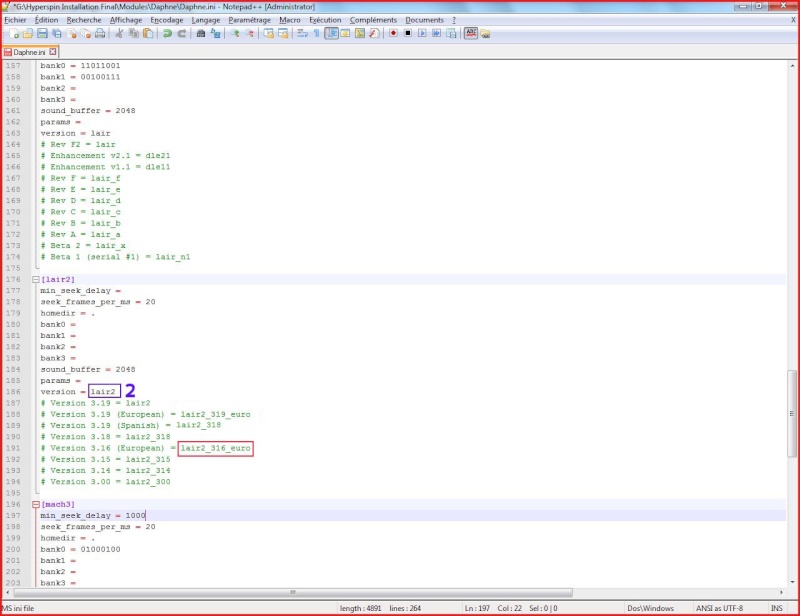
Task: Click the run macro multiple times icon
Action: coord(437,34)
